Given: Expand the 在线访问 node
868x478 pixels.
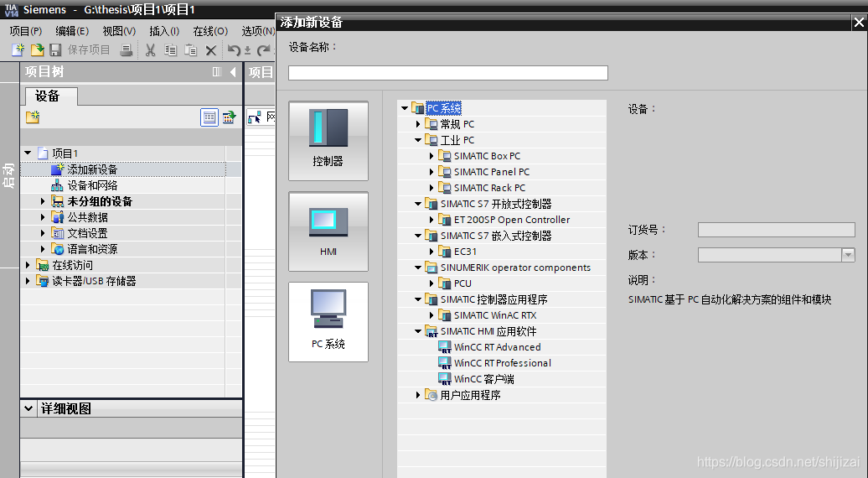Looking at the screenshot, I should 28,265.
